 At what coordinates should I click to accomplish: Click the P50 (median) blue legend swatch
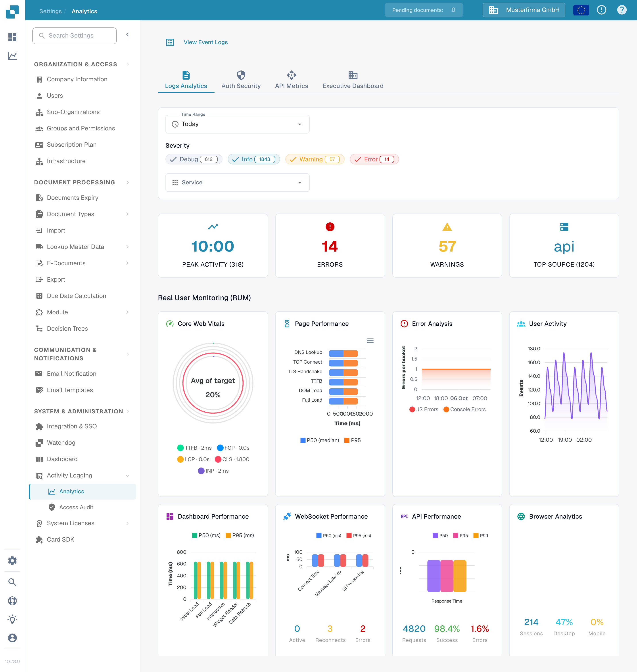[x=303, y=440]
